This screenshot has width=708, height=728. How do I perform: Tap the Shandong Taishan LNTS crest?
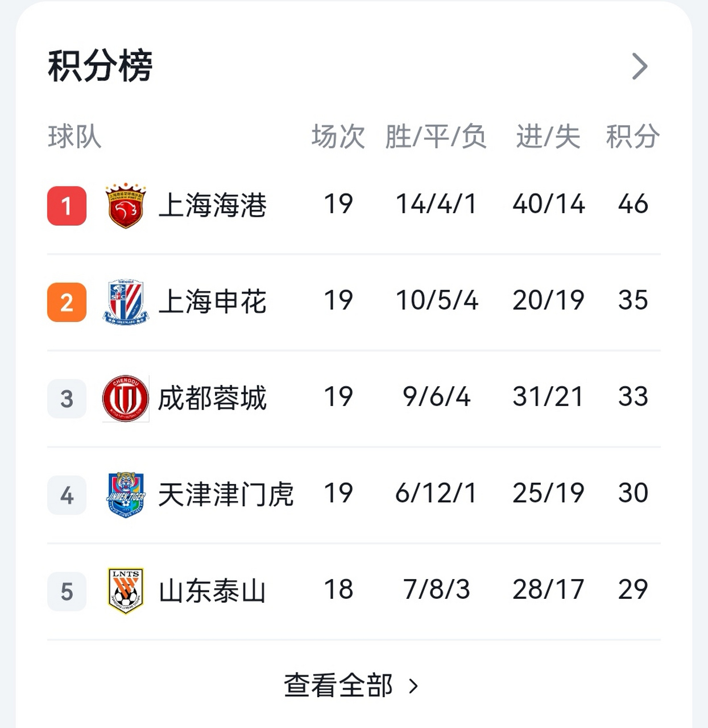tap(126, 591)
